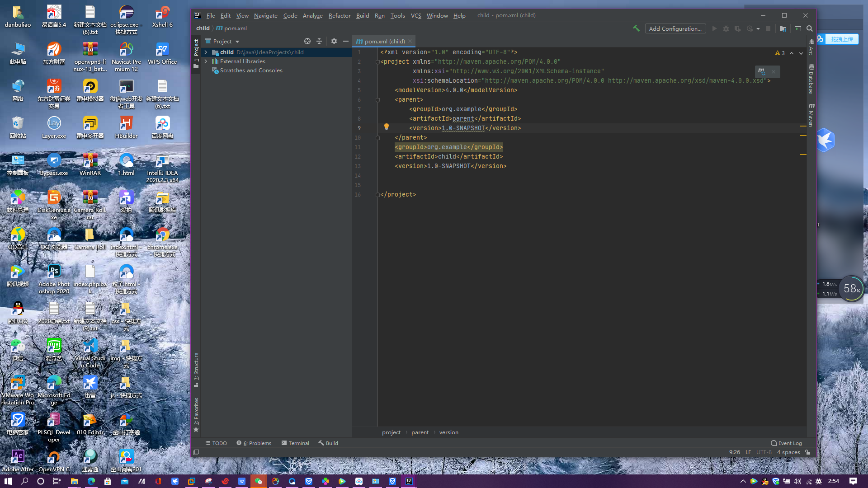Open the UTF-8 encoding selector
The height and width of the screenshot is (488, 868).
[764, 452]
